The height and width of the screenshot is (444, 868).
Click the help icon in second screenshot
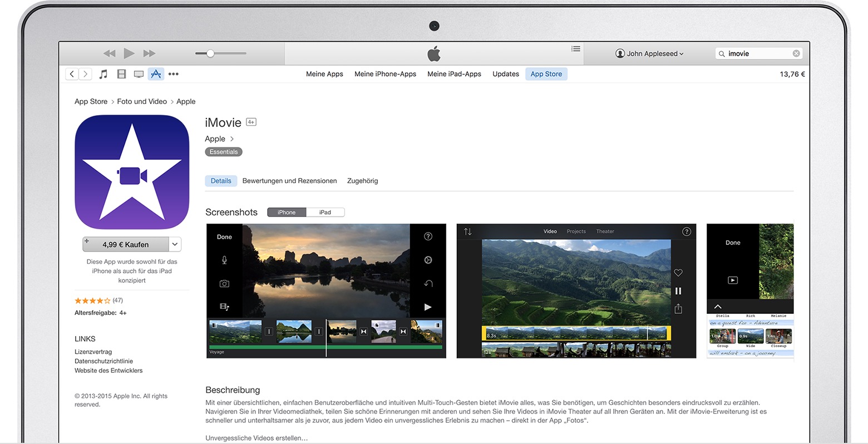coord(687,231)
